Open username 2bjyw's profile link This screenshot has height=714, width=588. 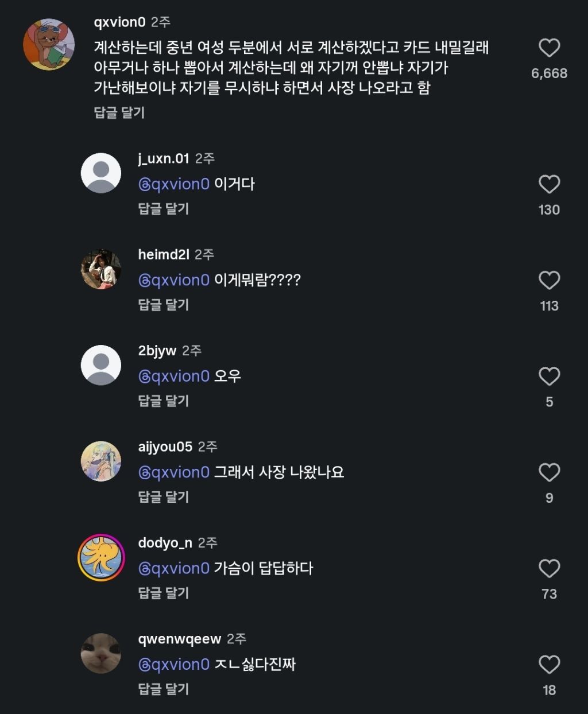[157, 351]
